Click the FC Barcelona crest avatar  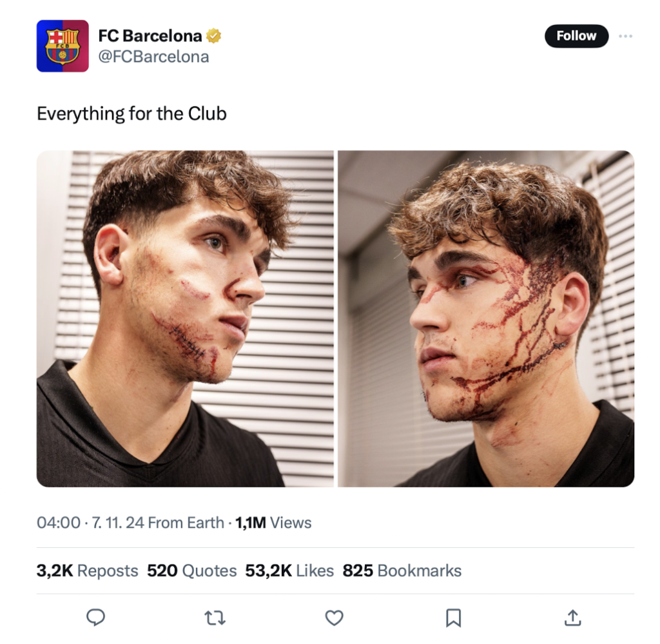[x=63, y=46]
